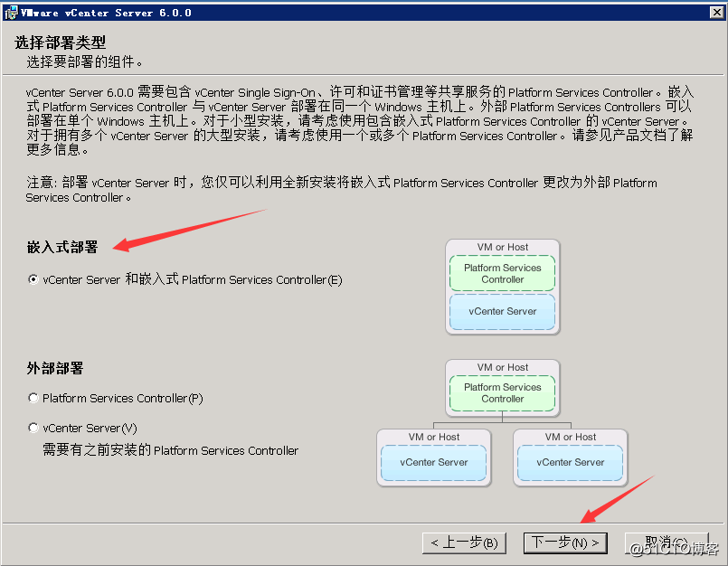Click the embedded diagram's vCenter Server box
Image resolution: width=728 pixels, height=566 pixels.
pyautogui.click(x=502, y=312)
